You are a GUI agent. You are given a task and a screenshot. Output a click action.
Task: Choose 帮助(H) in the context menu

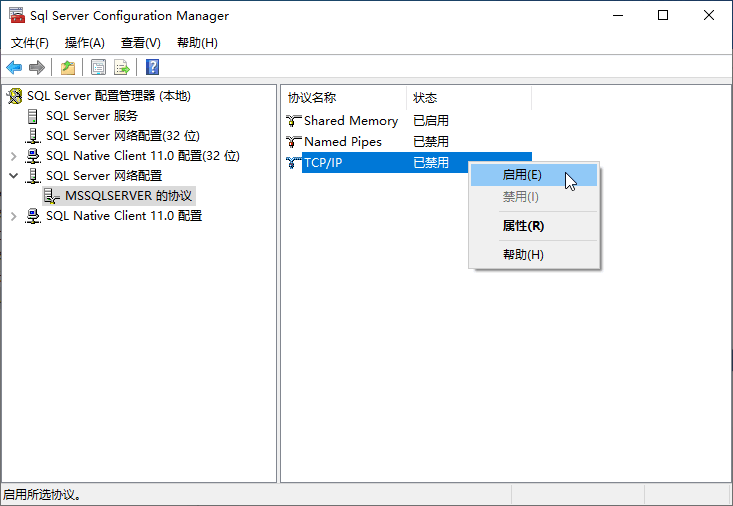(533, 255)
